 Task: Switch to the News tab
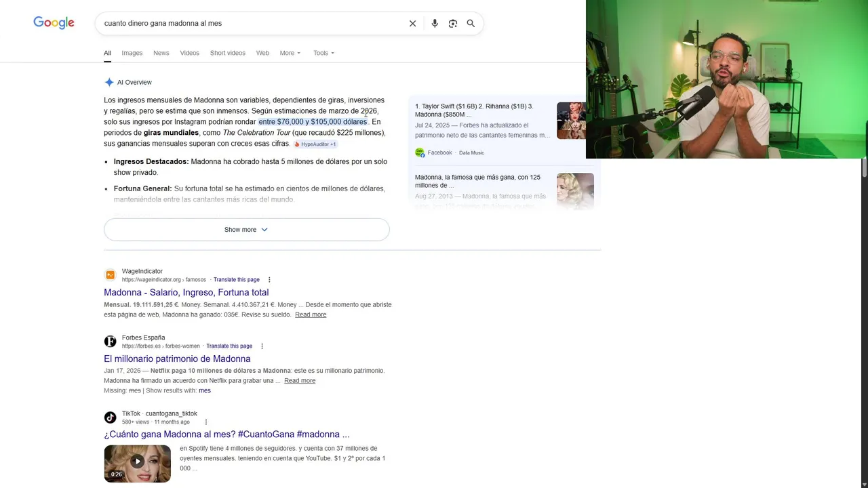pos(161,53)
